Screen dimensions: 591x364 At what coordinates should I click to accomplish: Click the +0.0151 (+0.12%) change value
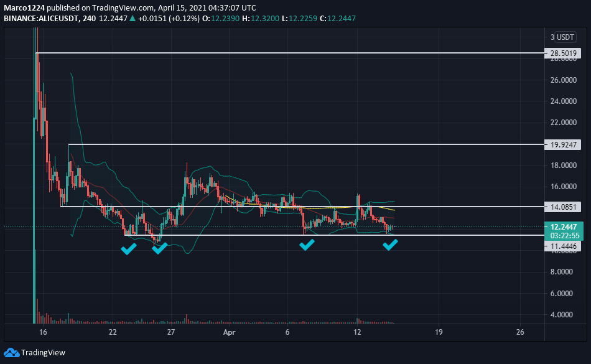tap(169, 18)
